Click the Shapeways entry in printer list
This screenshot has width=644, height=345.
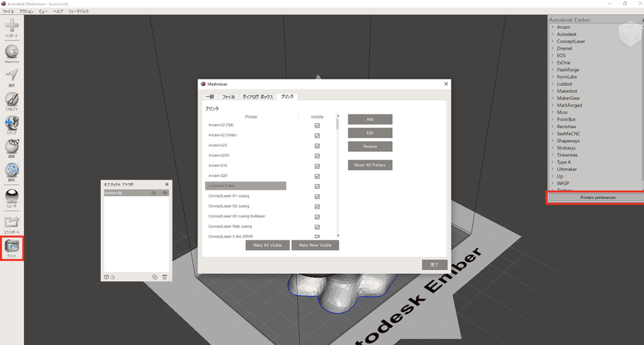568,141
